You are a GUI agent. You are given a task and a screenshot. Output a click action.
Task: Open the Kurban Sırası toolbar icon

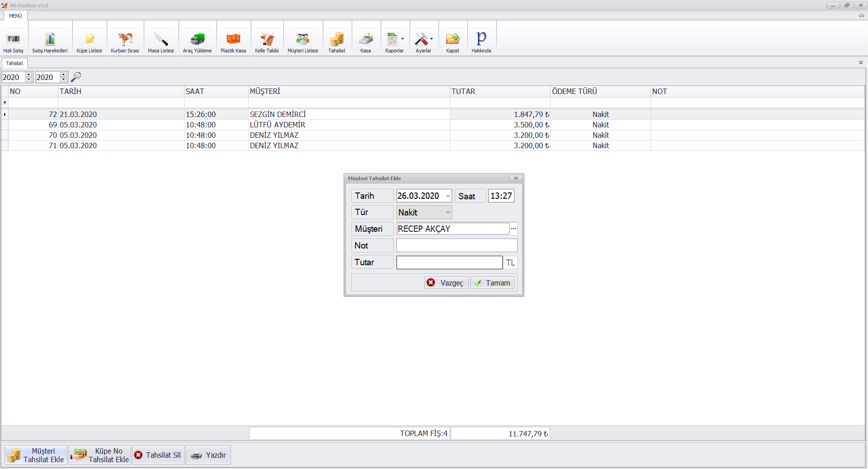125,39
